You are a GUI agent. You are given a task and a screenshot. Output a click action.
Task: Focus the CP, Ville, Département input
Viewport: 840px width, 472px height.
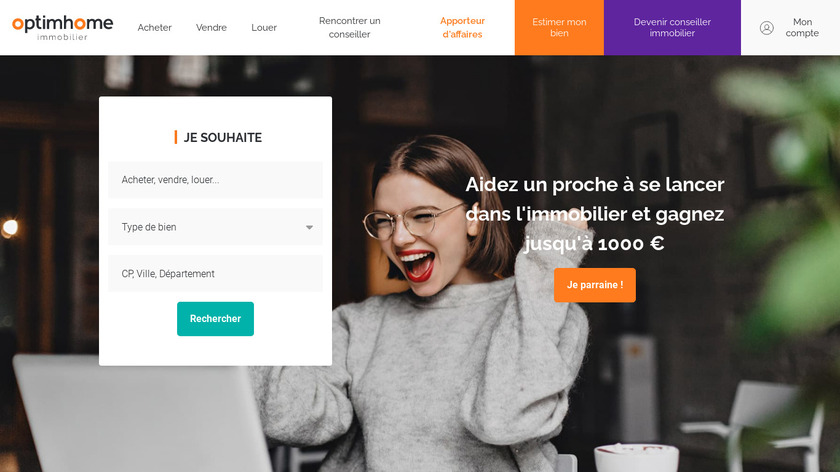click(215, 274)
